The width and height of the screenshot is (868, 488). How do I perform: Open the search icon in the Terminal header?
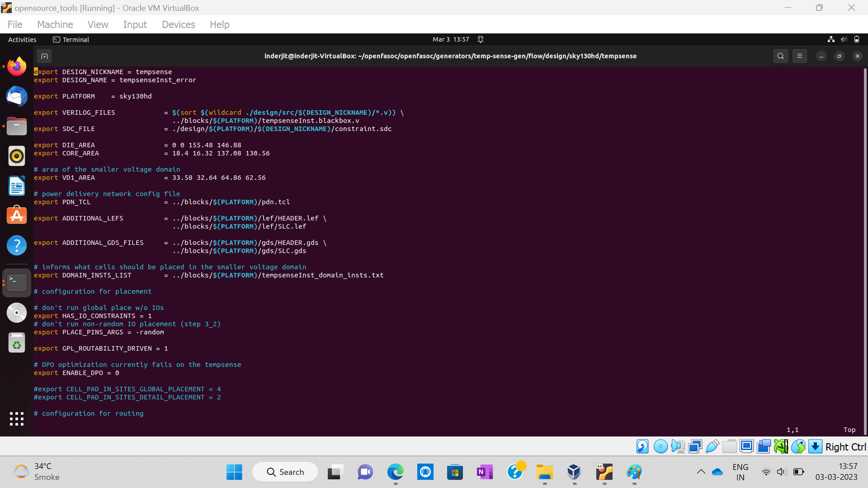pos(781,56)
